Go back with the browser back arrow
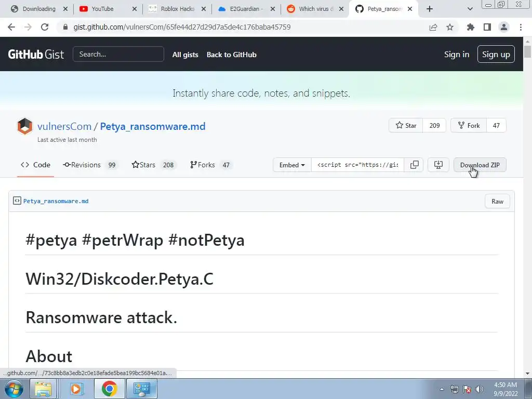The height and width of the screenshot is (399, 532). pos(11,27)
